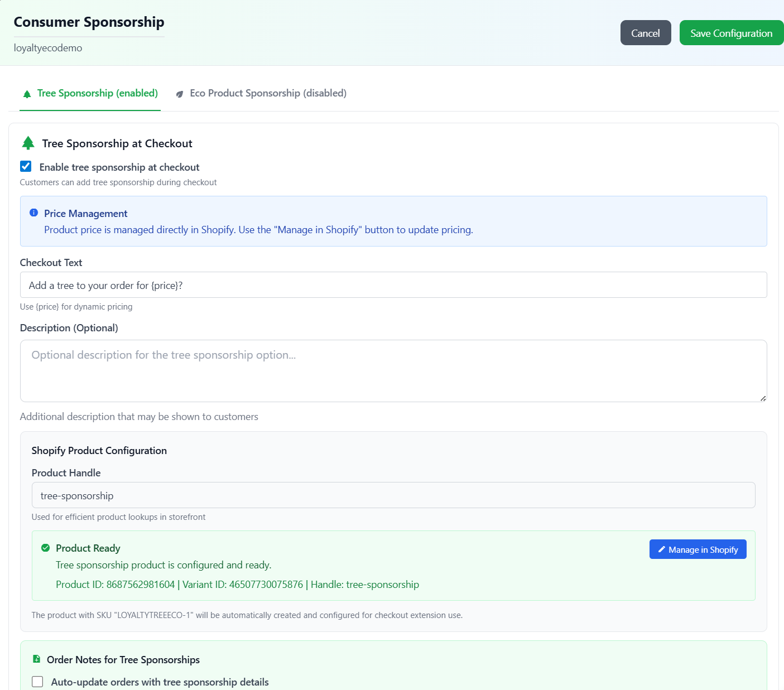
Task: Select the leaf icon next to Eco Product Sponsorship
Action: (180, 93)
